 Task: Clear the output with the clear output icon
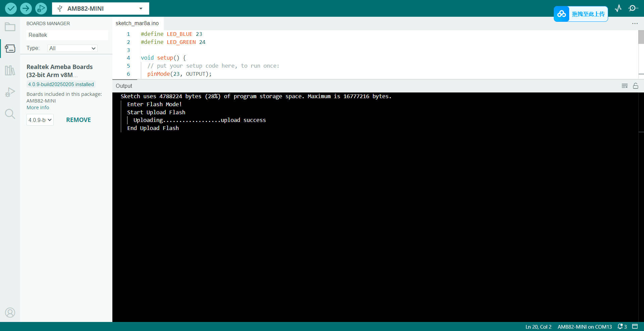tap(625, 86)
